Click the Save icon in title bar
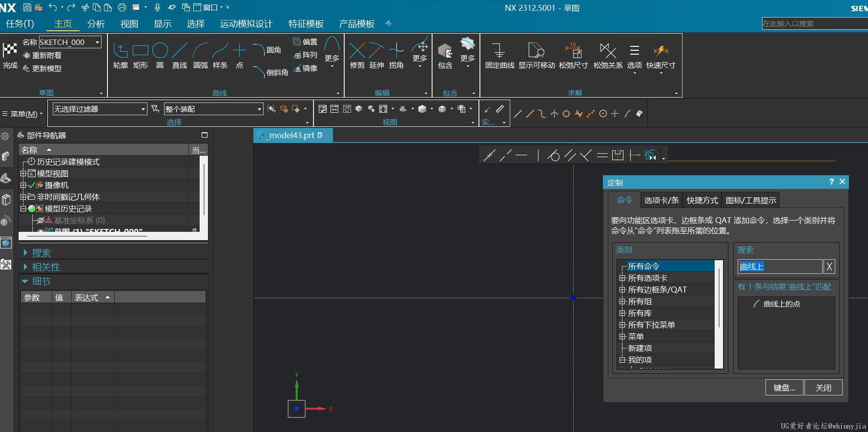 pos(27,7)
